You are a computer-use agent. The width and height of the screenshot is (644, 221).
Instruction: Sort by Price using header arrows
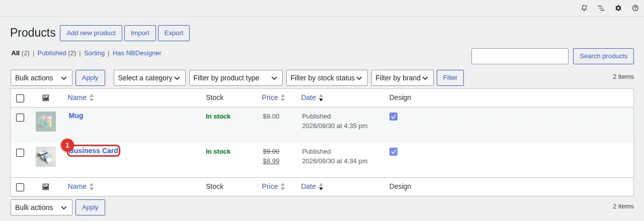point(283,98)
